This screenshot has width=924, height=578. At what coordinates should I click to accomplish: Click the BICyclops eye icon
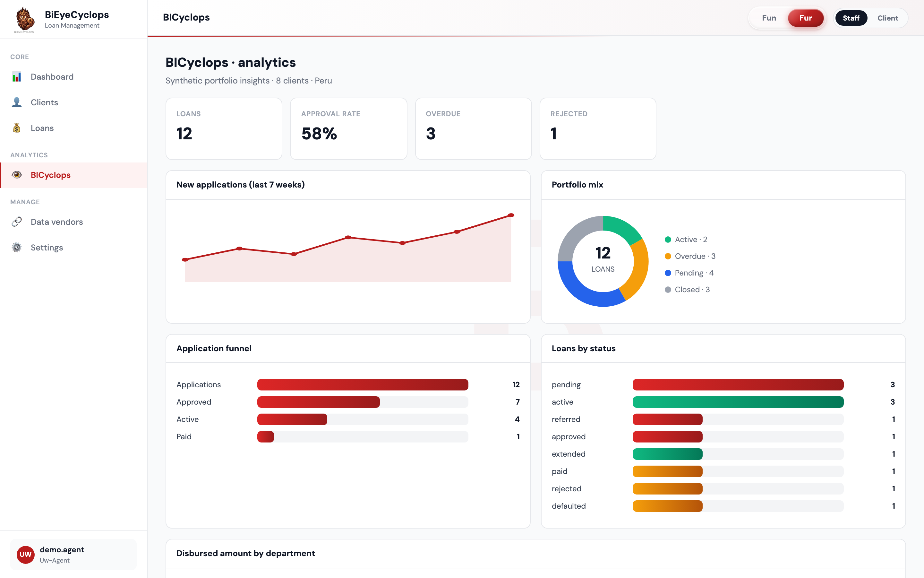16,175
